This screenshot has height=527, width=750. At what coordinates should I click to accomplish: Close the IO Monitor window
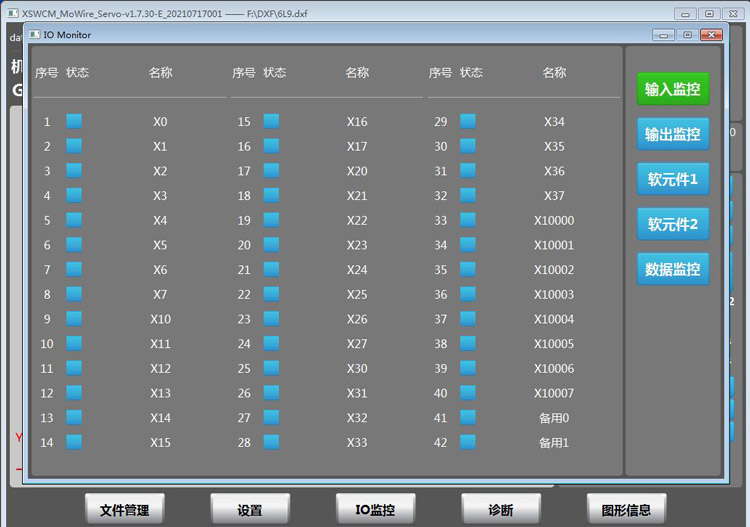coord(711,35)
